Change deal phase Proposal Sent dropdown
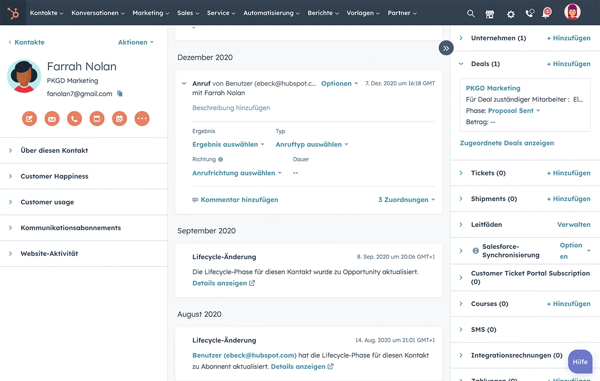 tap(514, 111)
